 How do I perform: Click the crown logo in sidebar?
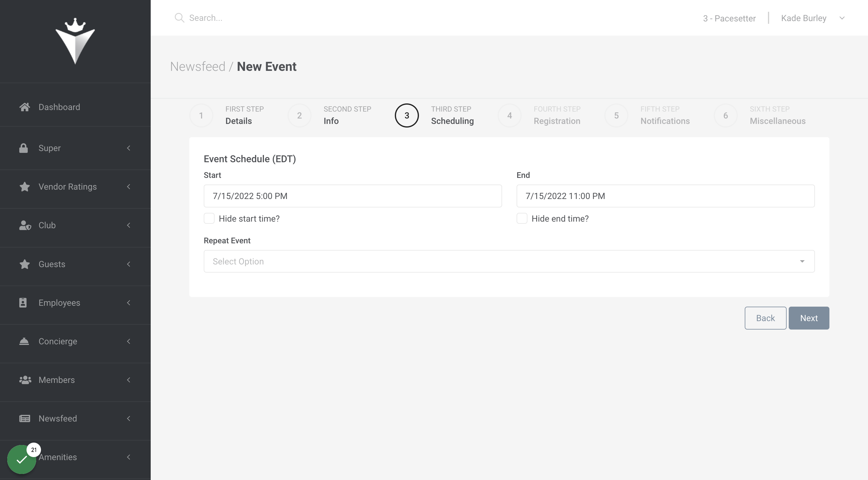pos(75,41)
